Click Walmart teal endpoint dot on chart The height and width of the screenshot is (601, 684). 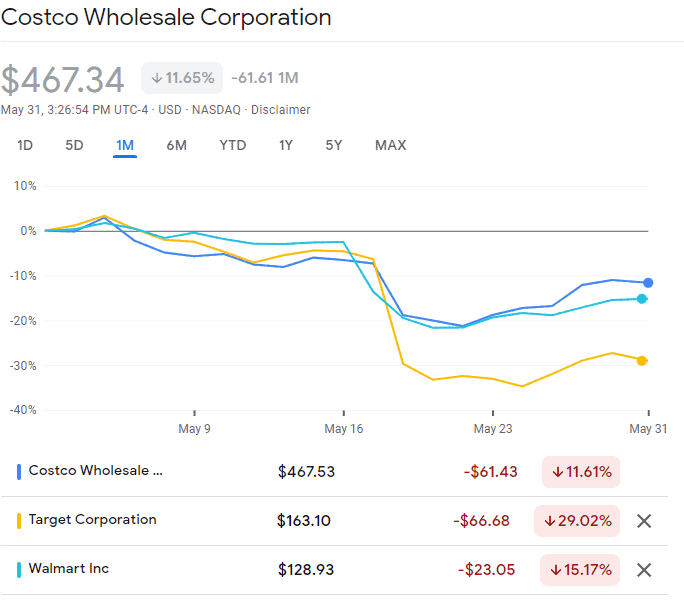(642, 298)
